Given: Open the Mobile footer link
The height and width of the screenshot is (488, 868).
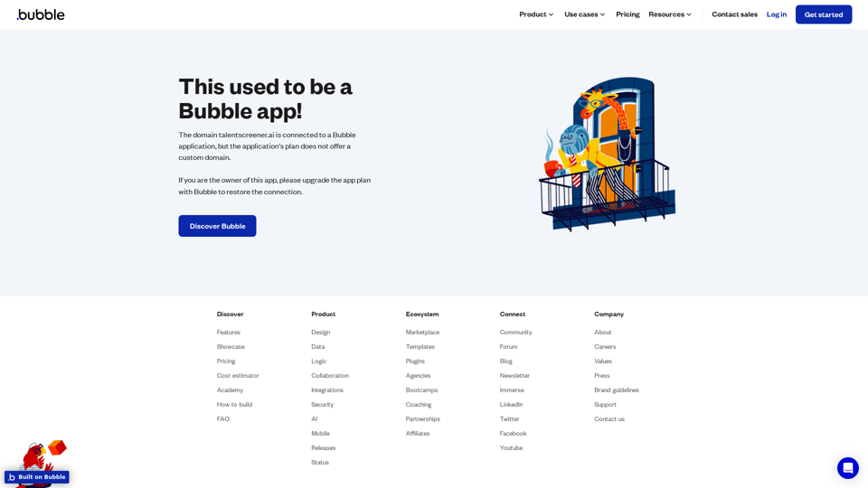Looking at the screenshot, I should pyautogui.click(x=320, y=433).
